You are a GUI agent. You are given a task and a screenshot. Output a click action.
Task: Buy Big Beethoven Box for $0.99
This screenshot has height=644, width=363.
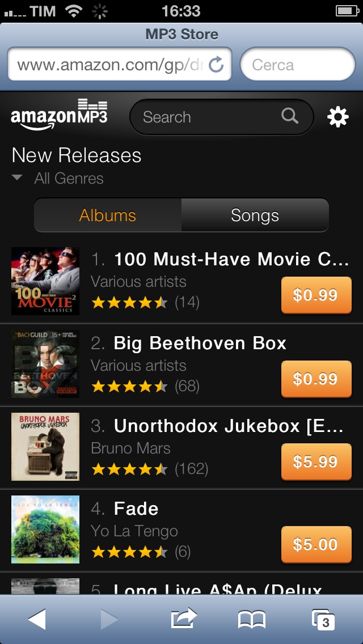point(316,379)
